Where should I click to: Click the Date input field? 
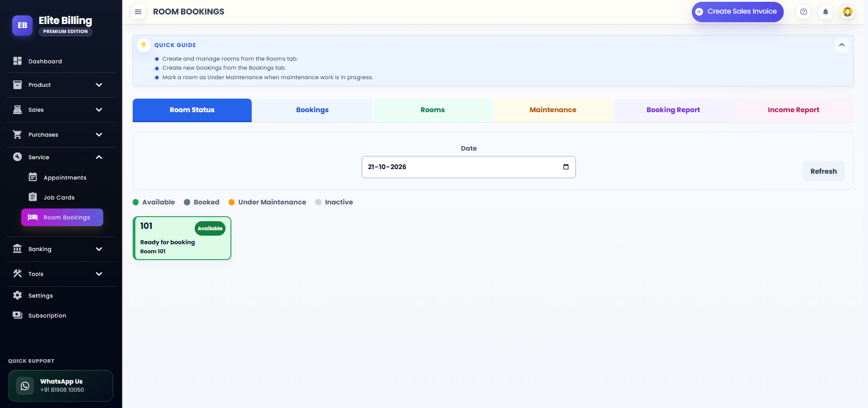point(469,167)
